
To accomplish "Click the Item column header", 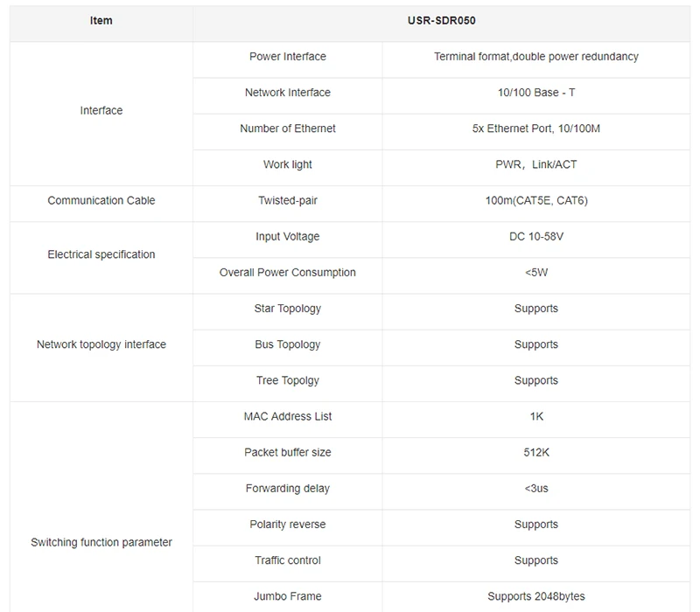I will (x=101, y=20).
